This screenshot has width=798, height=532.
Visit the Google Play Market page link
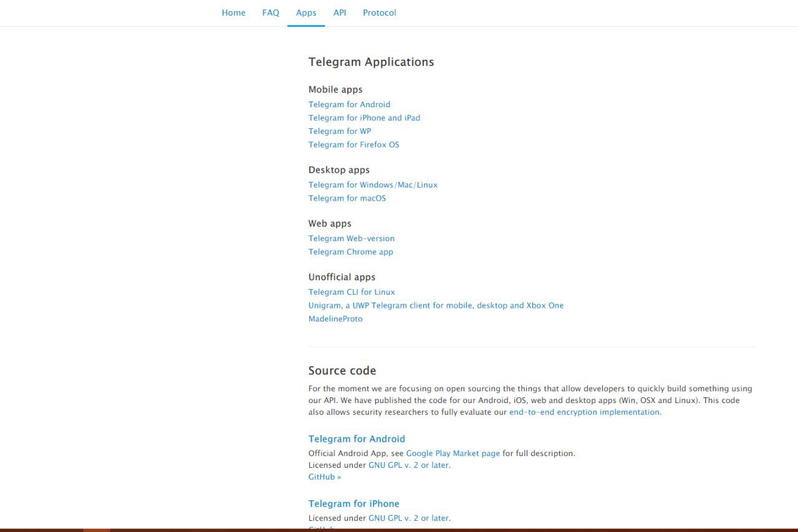pos(453,454)
